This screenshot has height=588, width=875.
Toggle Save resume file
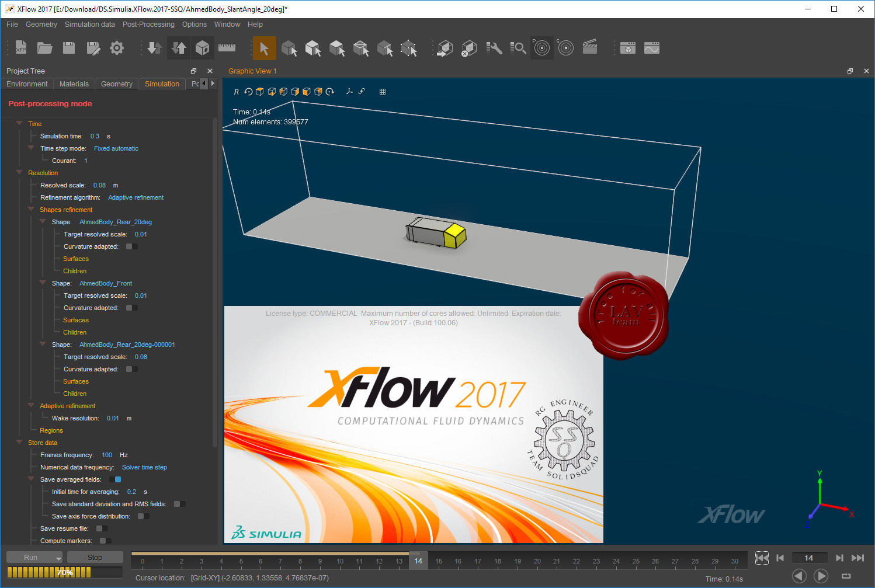(x=102, y=528)
